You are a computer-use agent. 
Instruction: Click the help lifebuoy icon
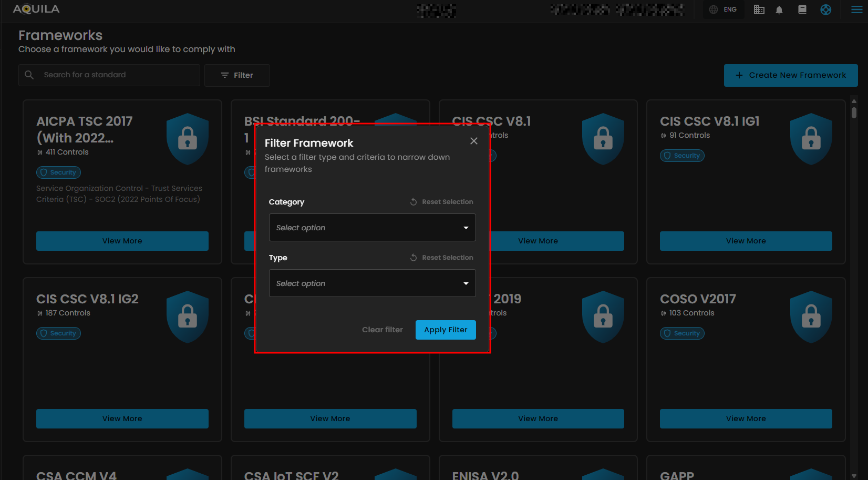[825, 9]
